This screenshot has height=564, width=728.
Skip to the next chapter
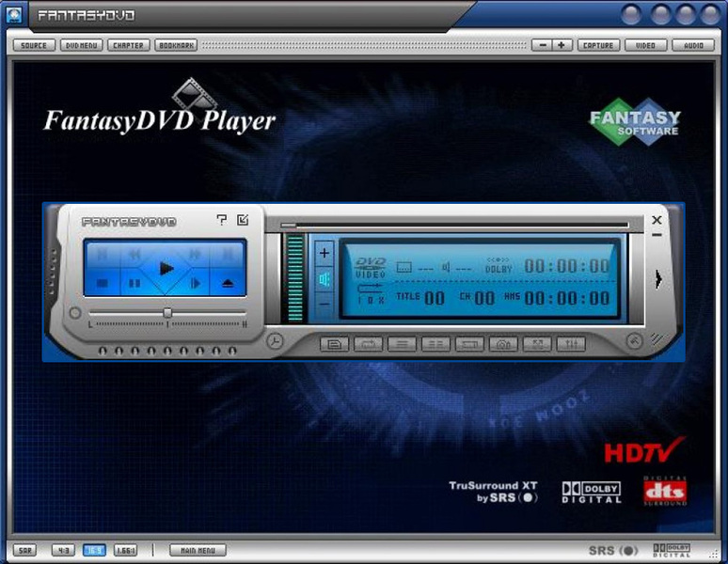coord(228,254)
